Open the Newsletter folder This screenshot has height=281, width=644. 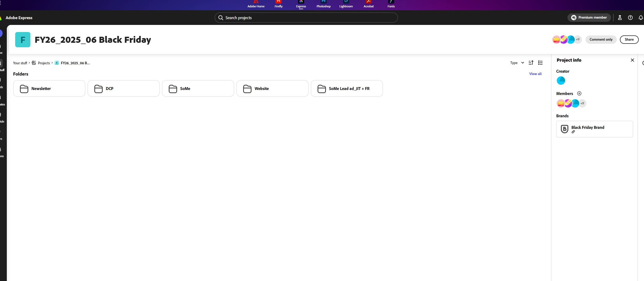pyautogui.click(x=49, y=88)
